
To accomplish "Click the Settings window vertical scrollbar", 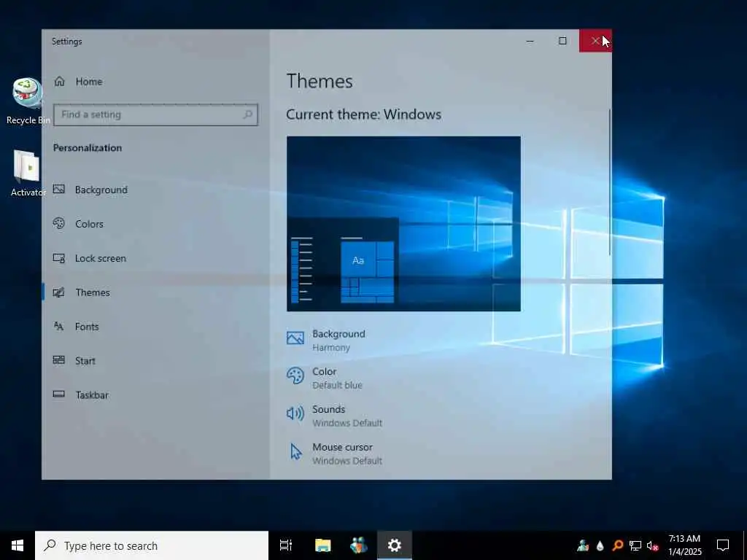I will 609,182.
